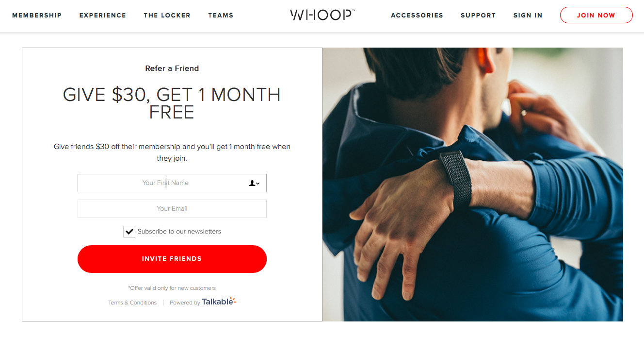
Task: Click the 'Refer a Friend' heading
Action: click(x=172, y=68)
